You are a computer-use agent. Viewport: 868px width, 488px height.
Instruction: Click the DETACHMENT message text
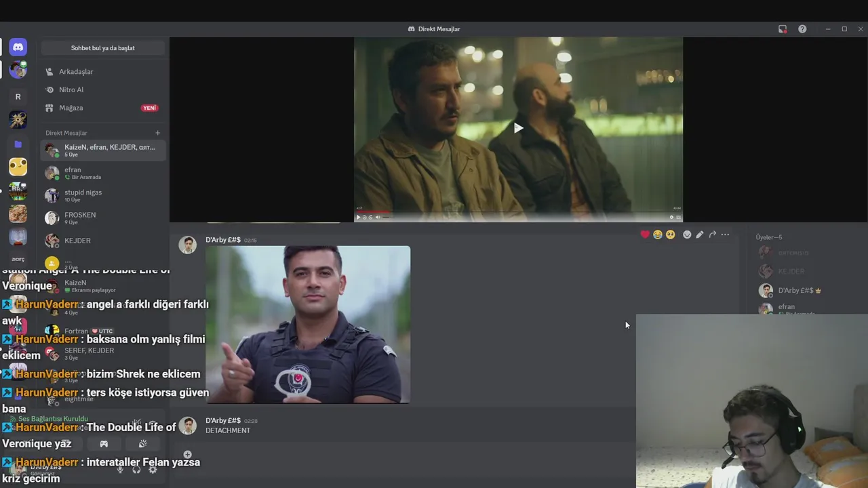(228, 430)
